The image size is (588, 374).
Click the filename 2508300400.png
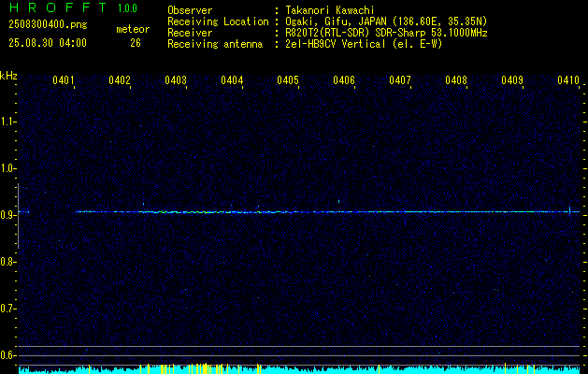tap(48, 25)
